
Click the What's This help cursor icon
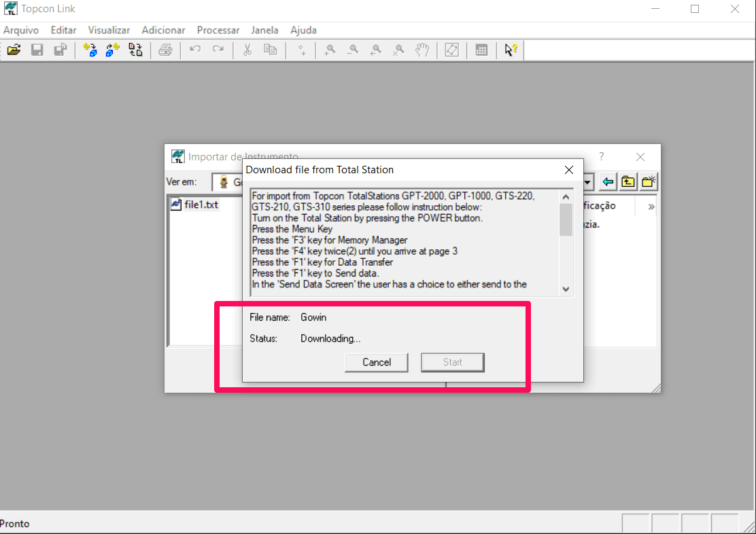(x=511, y=50)
